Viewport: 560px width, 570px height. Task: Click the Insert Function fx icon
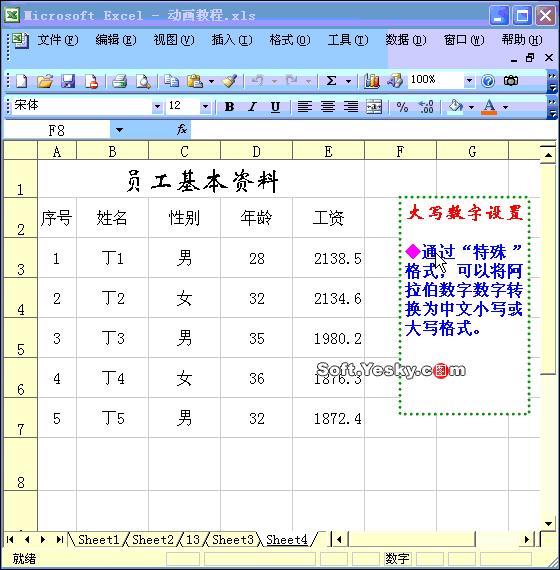182,129
